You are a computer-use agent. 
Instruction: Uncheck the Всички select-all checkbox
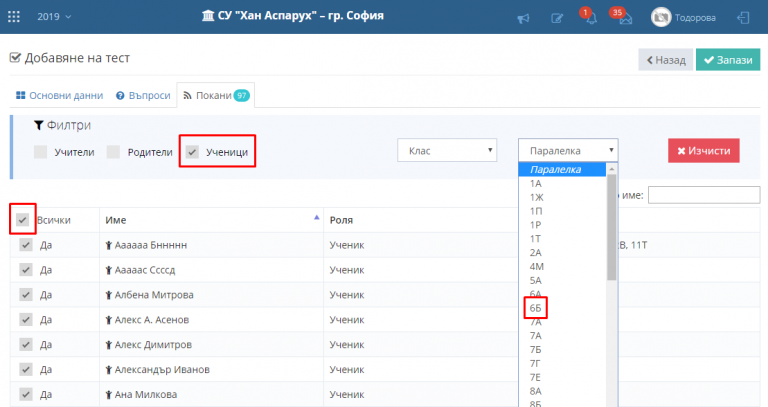[23, 219]
